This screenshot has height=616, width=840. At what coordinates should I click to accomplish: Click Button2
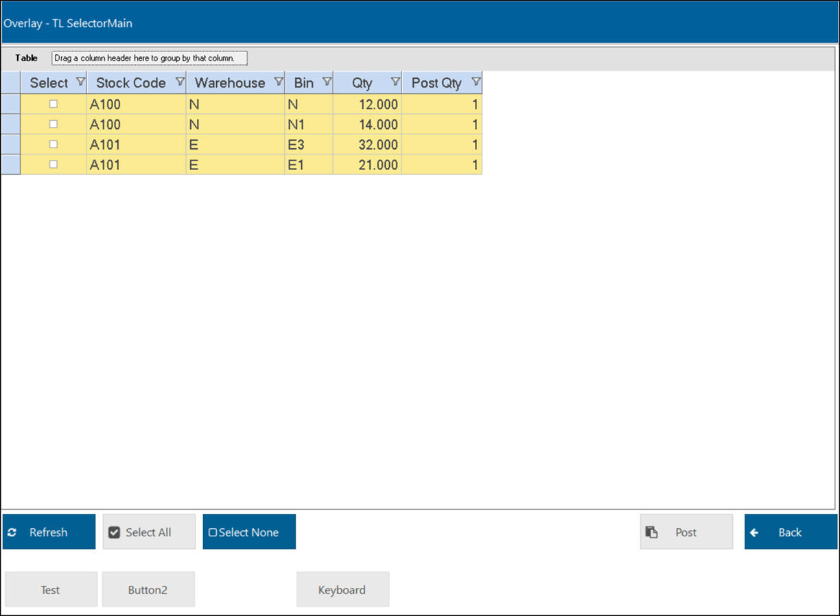point(148,589)
